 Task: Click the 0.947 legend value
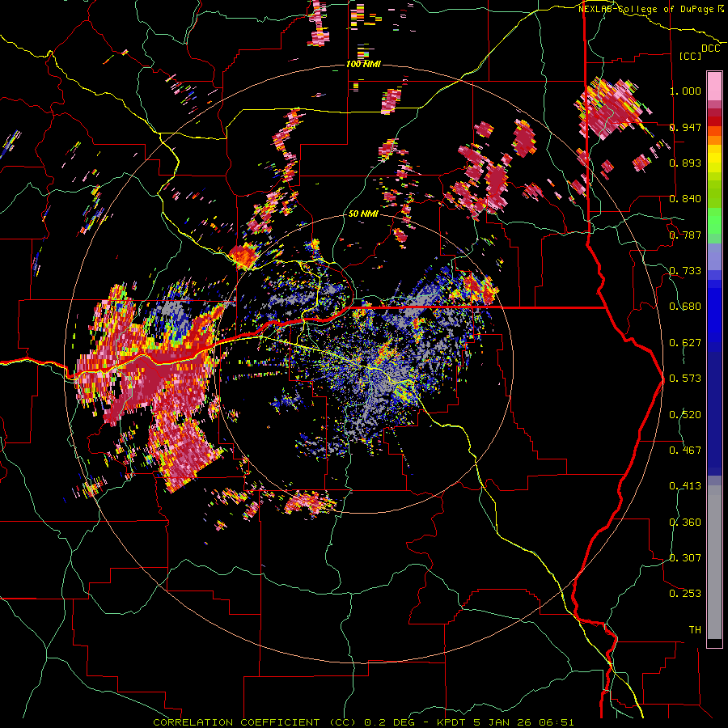point(685,127)
